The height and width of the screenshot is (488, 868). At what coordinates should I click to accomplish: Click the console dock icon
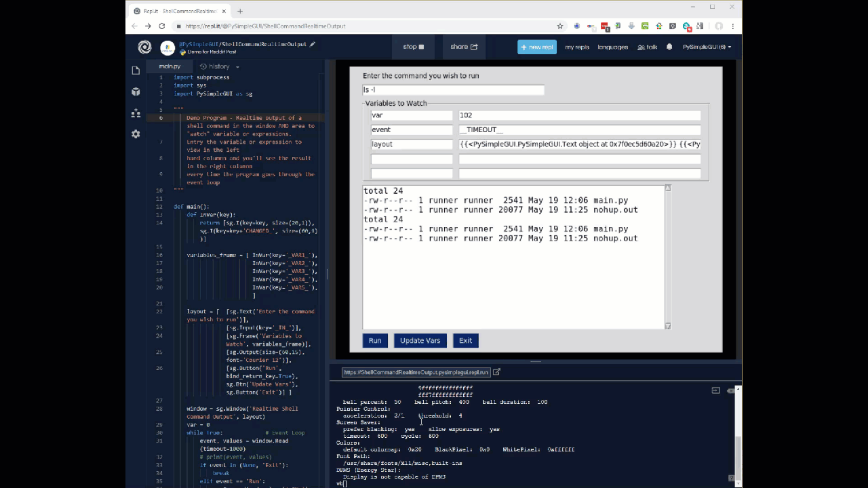pyautogui.click(x=715, y=390)
